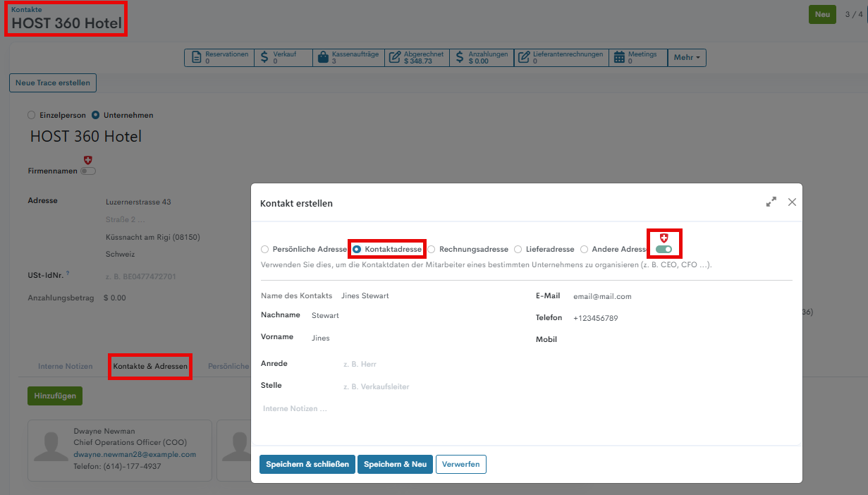Click the Verwerfen button
The width and height of the screenshot is (868, 495).
coord(461,464)
